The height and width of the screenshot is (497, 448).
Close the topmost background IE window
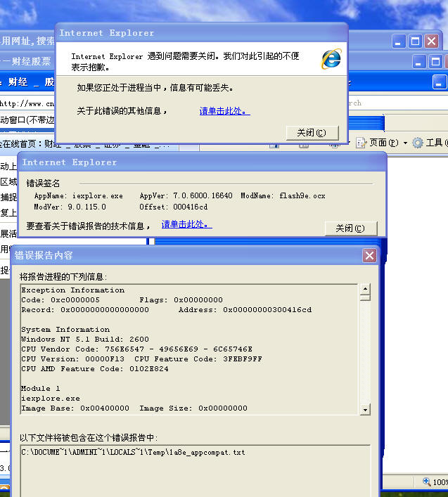tap(432, 41)
